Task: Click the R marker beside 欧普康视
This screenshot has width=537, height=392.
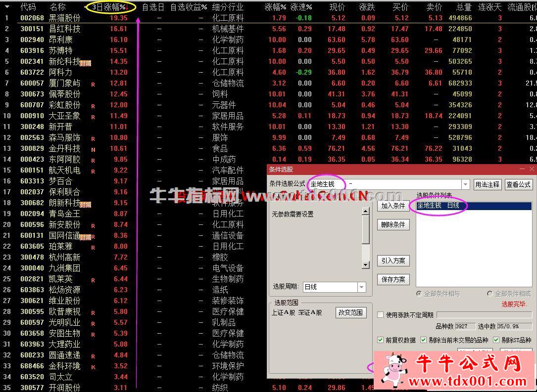Action: click(x=93, y=312)
